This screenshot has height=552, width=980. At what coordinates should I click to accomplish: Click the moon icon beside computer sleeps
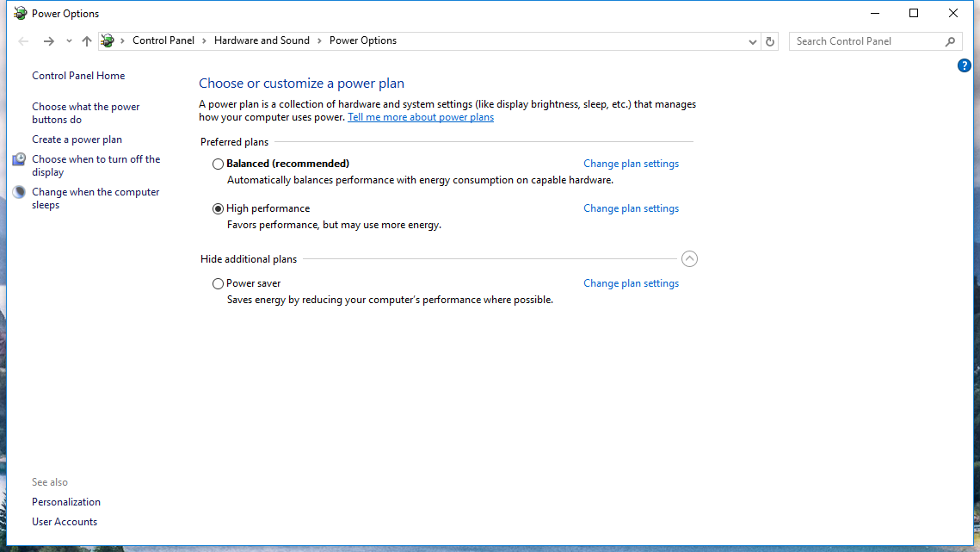(19, 193)
